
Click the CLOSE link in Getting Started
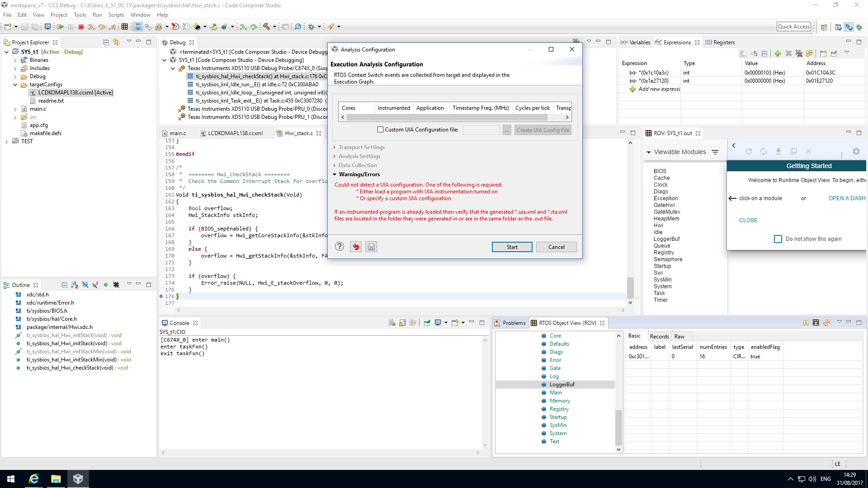[x=748, y=221]
